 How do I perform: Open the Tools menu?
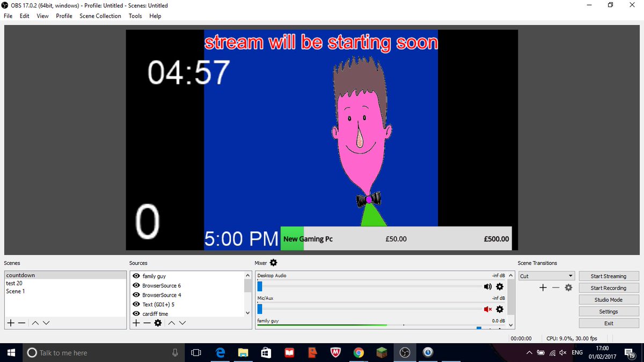tap(135, 16)
